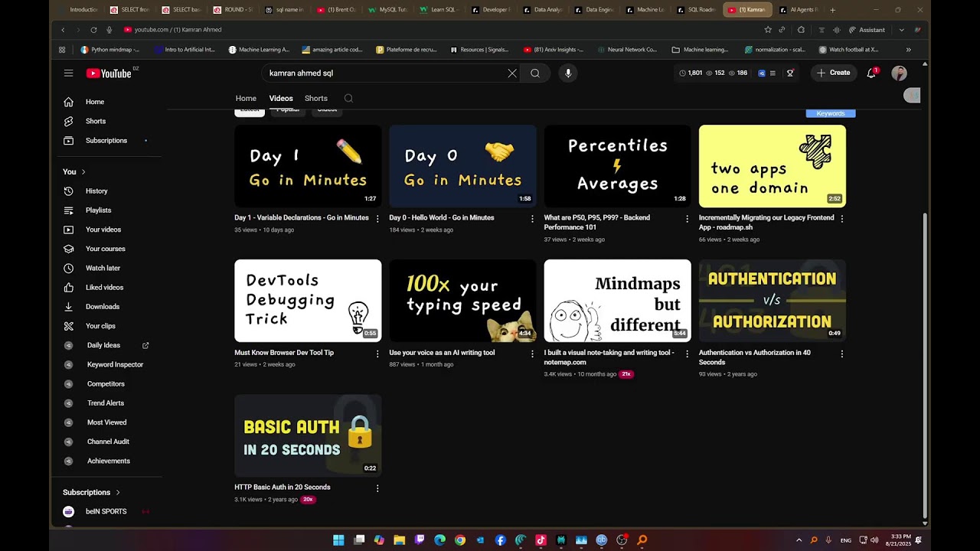This screenshot has height=551, width=980.
Task: Show more bookmarks with the double chevron
Action: [909, 50]
